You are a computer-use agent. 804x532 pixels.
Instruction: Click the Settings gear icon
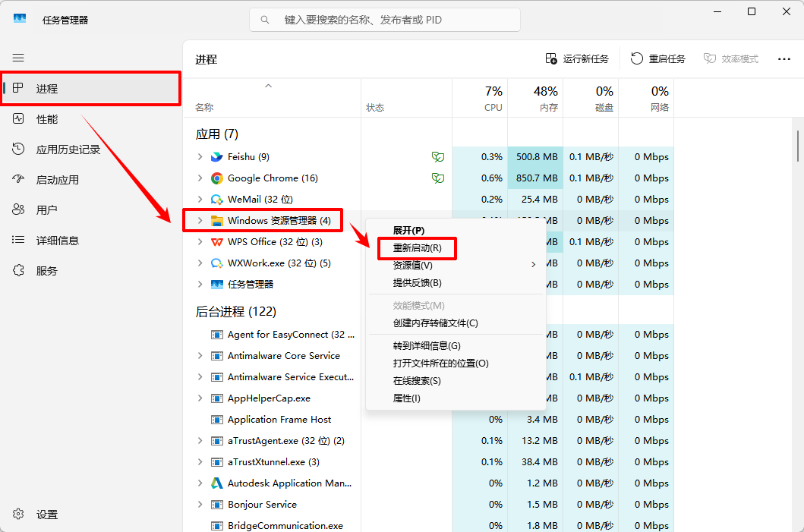tap(18, 514)
